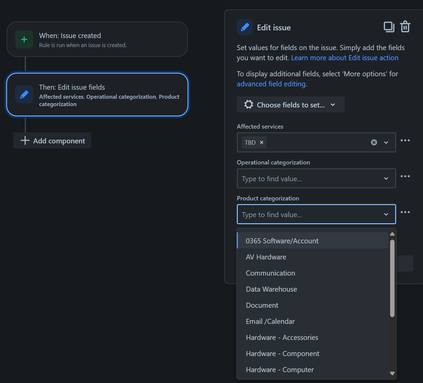Open the advanced field editing link
The height and width of the screenshot is (383, 423).
pyautogui.click(x=272, y=84)
